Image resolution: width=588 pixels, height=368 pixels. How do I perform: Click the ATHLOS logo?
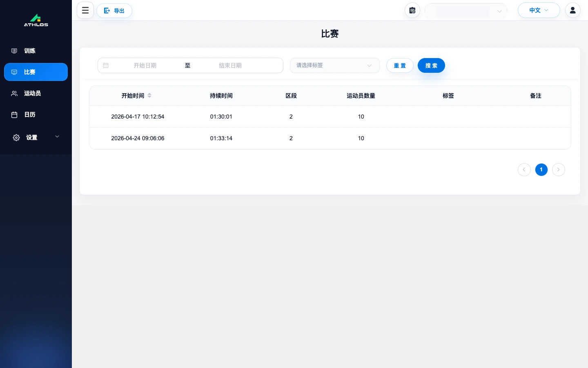coord(36,20)
